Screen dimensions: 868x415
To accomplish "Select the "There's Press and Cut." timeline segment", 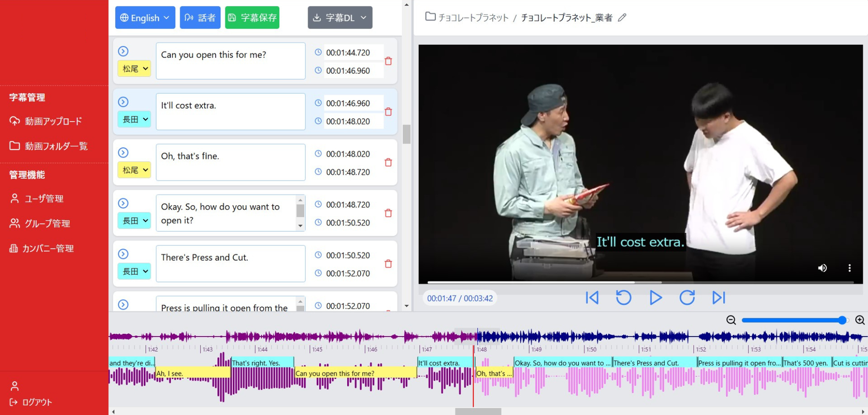I will click(655, 363).
